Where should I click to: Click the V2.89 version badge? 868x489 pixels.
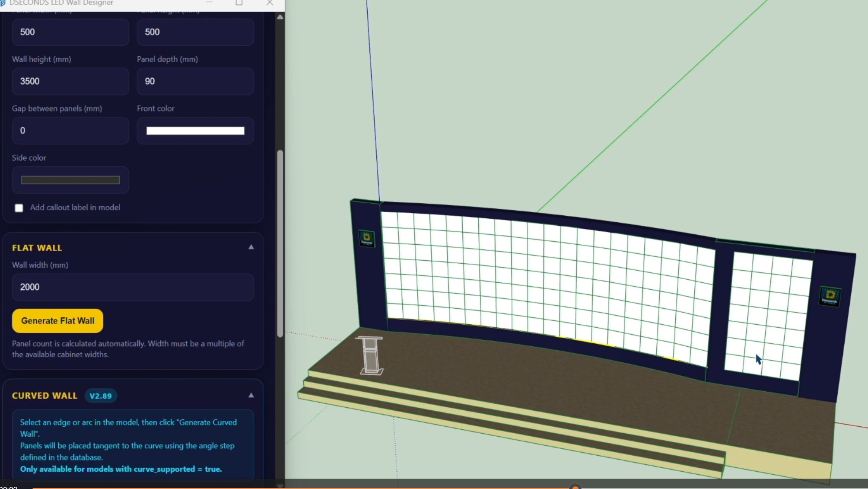[101, 396]
